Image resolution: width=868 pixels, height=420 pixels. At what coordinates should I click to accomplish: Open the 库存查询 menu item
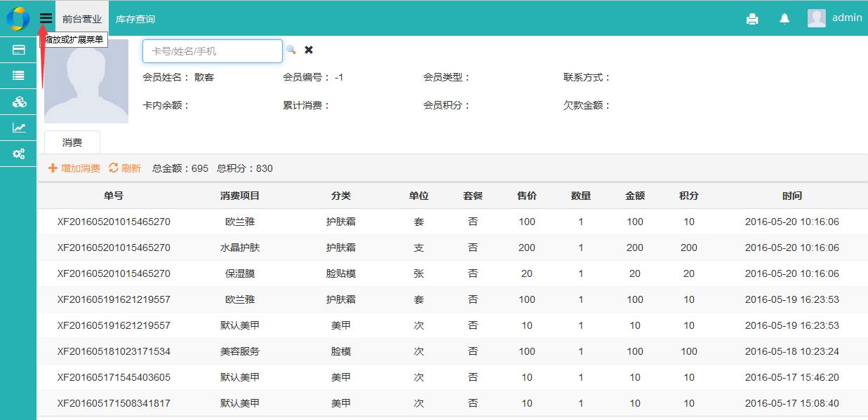click(x=135, y=19)
